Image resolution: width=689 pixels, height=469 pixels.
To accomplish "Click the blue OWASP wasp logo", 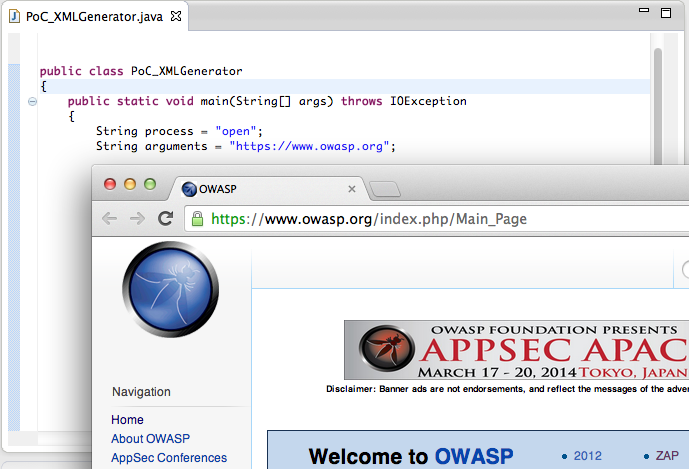I will [170, 289].
